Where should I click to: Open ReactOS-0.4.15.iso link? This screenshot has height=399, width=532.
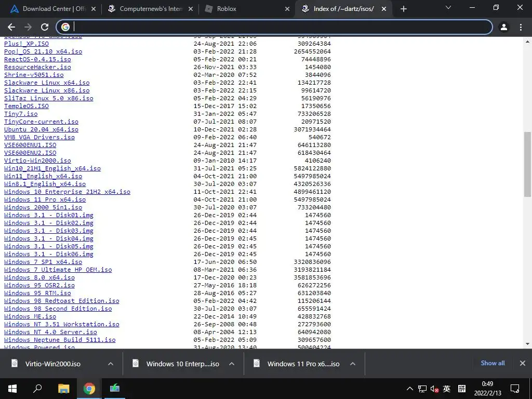37,59
